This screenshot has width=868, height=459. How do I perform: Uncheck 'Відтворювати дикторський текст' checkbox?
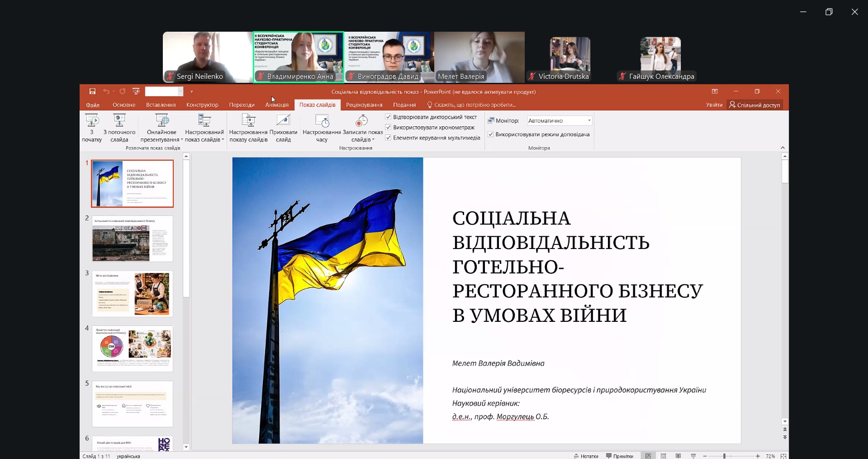[x=388, y=117]
